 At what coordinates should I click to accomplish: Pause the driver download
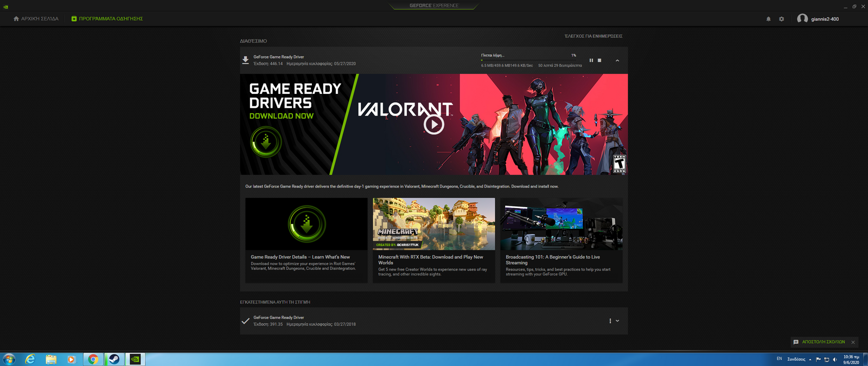tap(591, 60)
